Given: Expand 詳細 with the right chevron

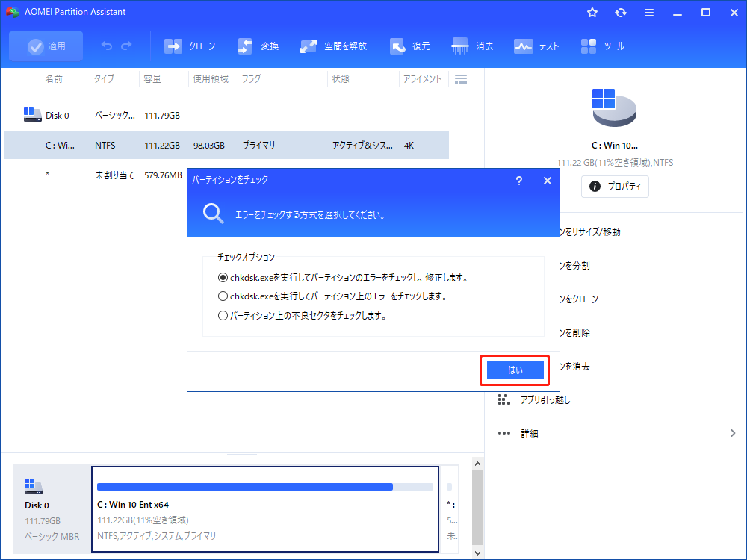Looking at the screenshot, I should (x=733, y=433).
